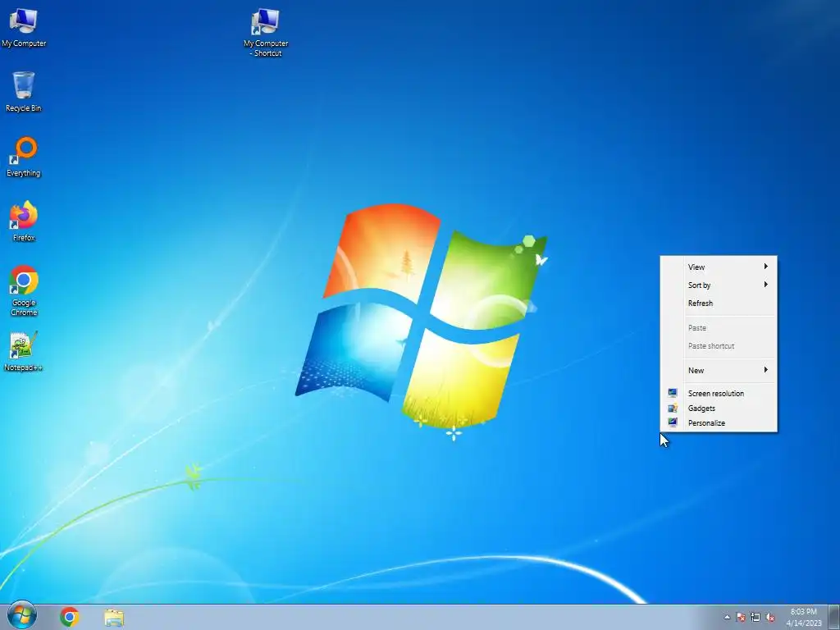
Task: Choose Screen resolution from context menu
Action: (x=719, y=393)
